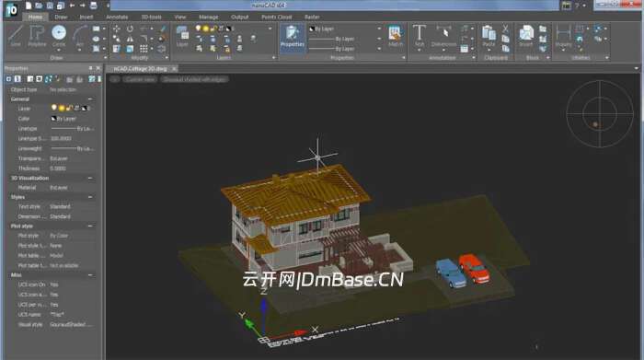Collapse the General properties section
The image size is (644, 360).
pos(90,99)
